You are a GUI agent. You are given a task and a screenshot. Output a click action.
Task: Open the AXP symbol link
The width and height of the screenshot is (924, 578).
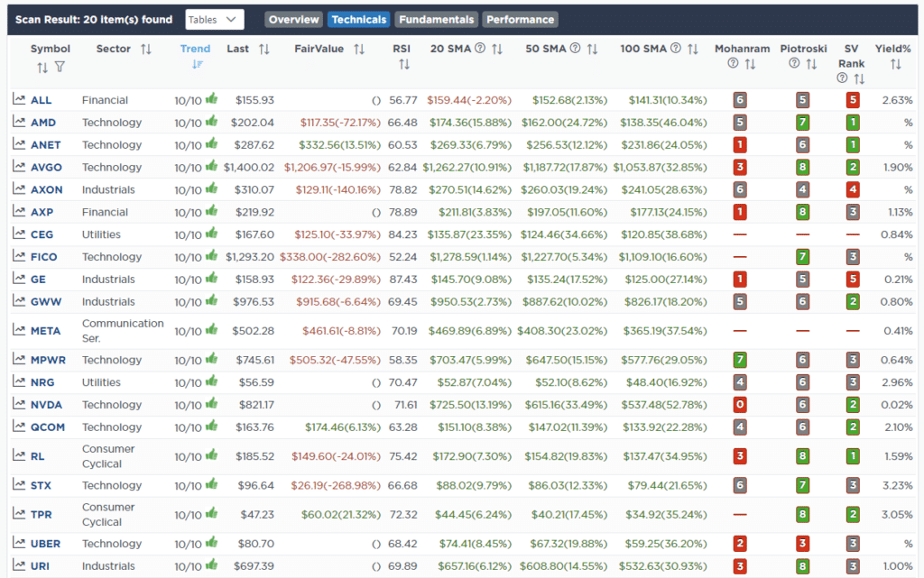point(42,212)
